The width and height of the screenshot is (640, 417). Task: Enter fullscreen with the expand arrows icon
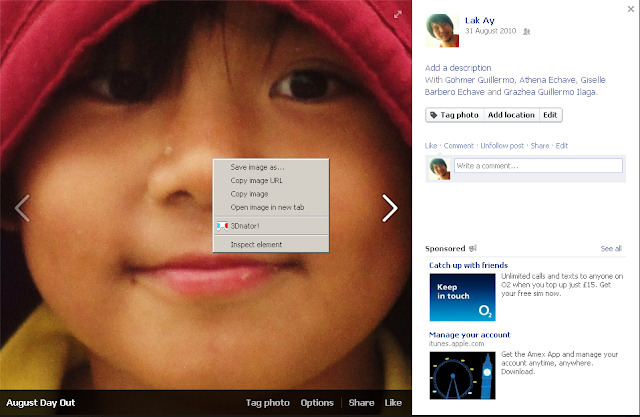pos(398,15)
